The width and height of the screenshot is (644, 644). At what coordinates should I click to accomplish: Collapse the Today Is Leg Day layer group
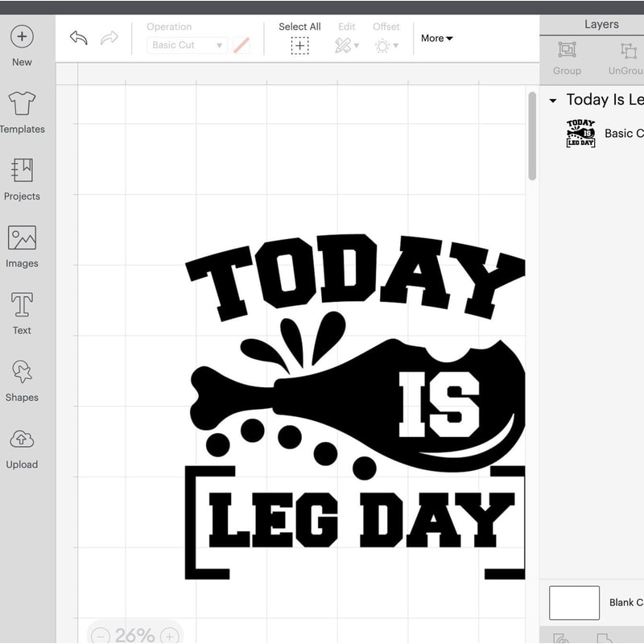(552, 100)
